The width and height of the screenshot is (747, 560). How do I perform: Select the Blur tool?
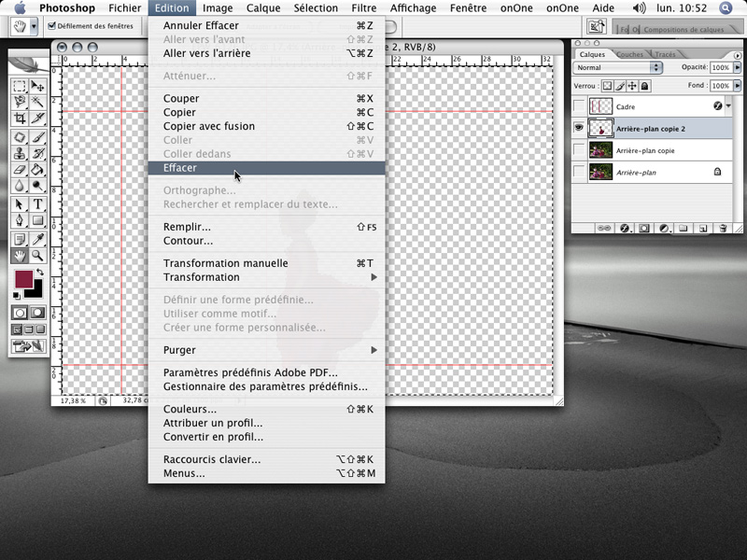pyautogui.click(x=20, y=185)
